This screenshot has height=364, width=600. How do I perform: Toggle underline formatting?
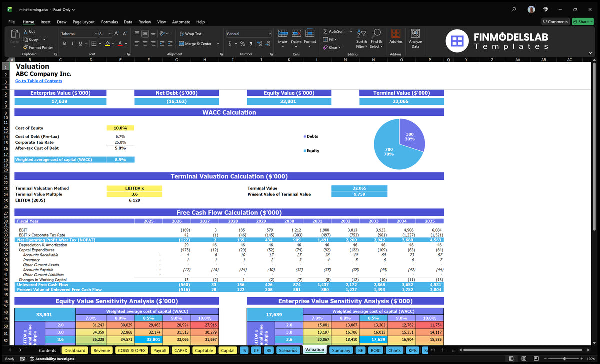click(x=80, y=44)
